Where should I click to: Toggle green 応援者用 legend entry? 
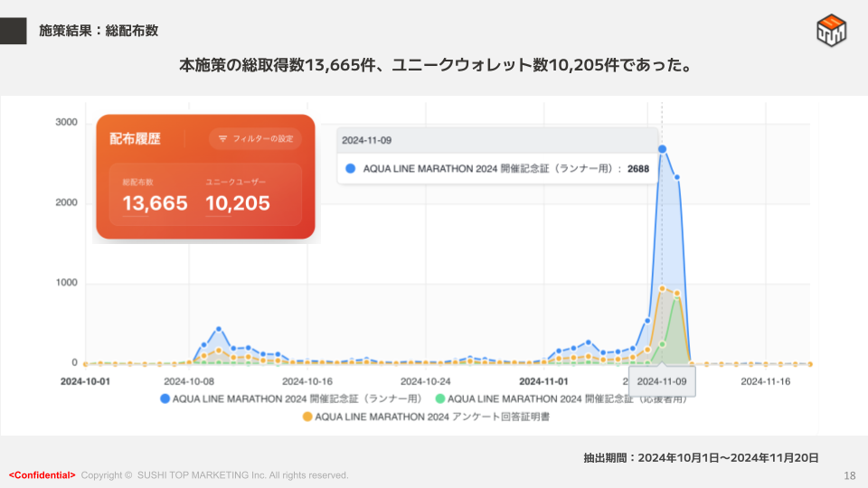pos(561,399)
